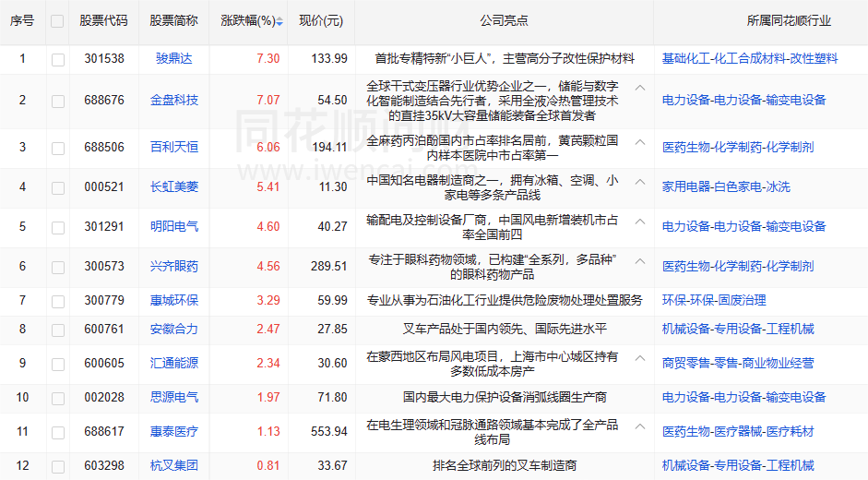Select the checkbox for 603298
This screenshot has height=480, width=868.
coord(57,467)
